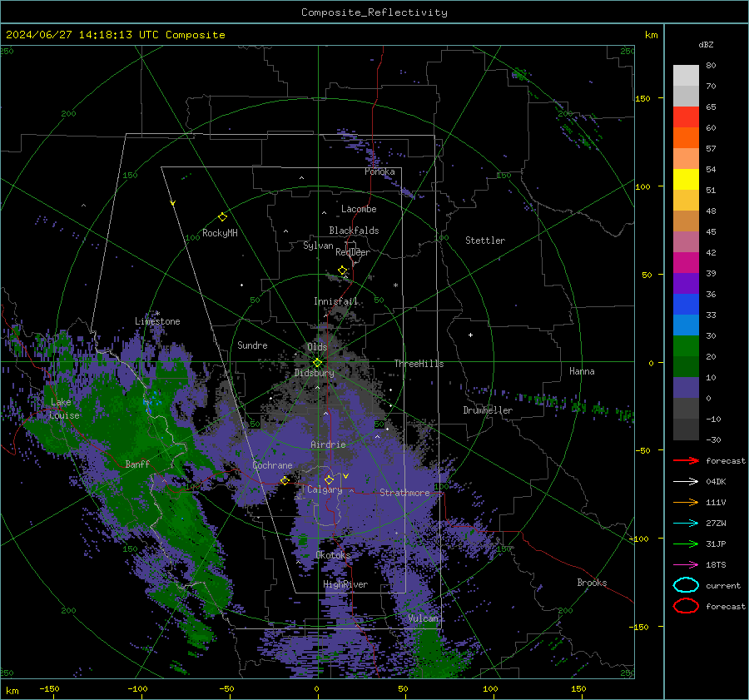Click the yellow diamond marker below Cochrane
The image size is (749, 700).
(x=285, y=480)
